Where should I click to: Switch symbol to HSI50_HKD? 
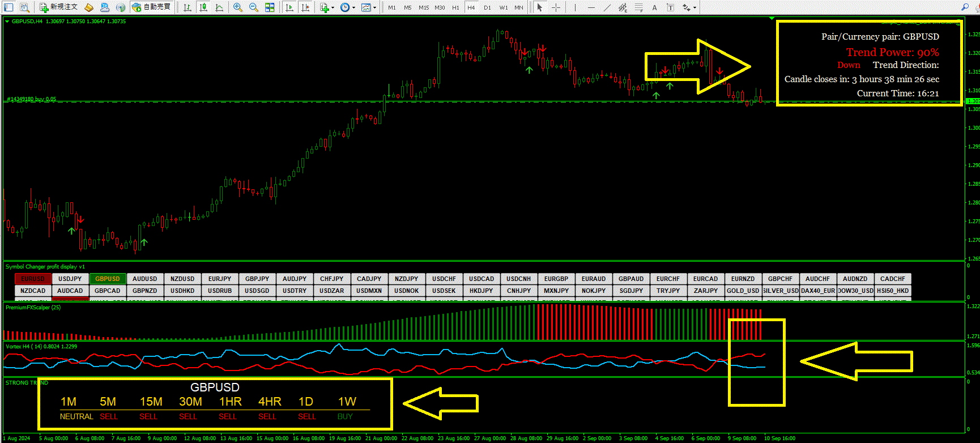[x=893, y=291]
